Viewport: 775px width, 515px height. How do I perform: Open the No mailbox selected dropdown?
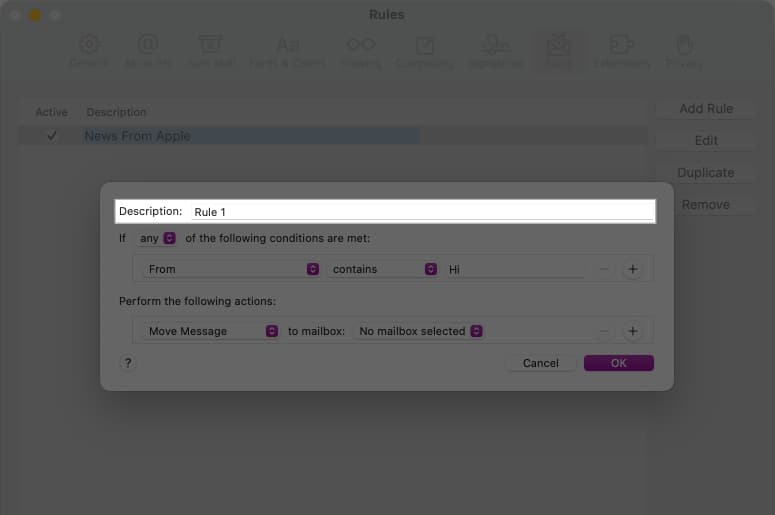[x=419, y=331]
